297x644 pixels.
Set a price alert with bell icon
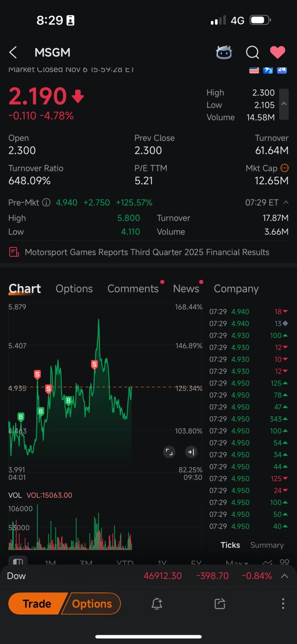click(x=157, y=603)
